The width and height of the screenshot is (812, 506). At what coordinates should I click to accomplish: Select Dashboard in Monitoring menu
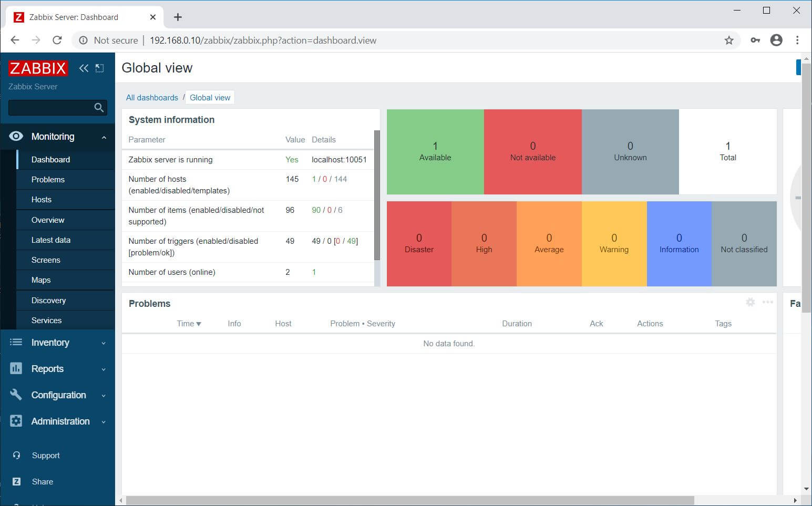pyautogui.click(x=66, y=160)
